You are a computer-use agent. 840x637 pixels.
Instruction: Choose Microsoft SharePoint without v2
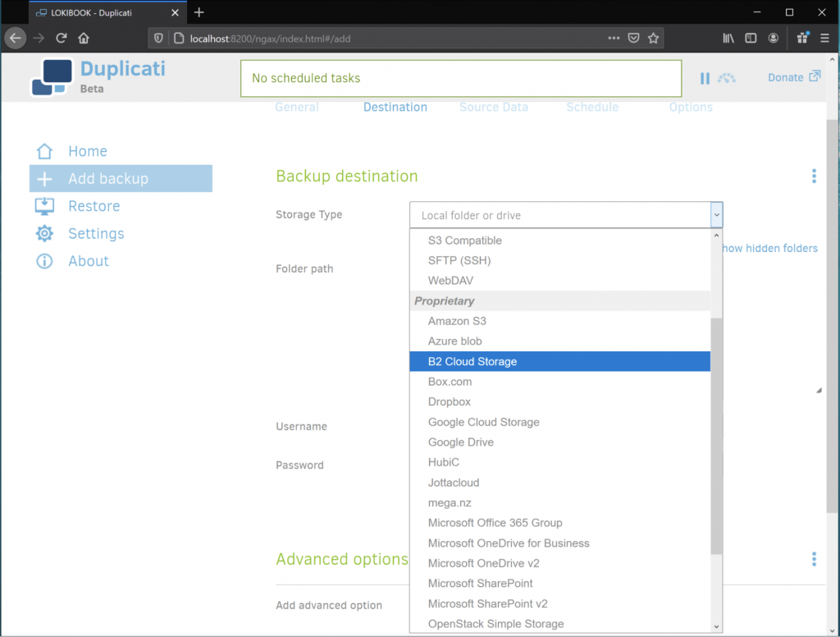pos(559,584)
